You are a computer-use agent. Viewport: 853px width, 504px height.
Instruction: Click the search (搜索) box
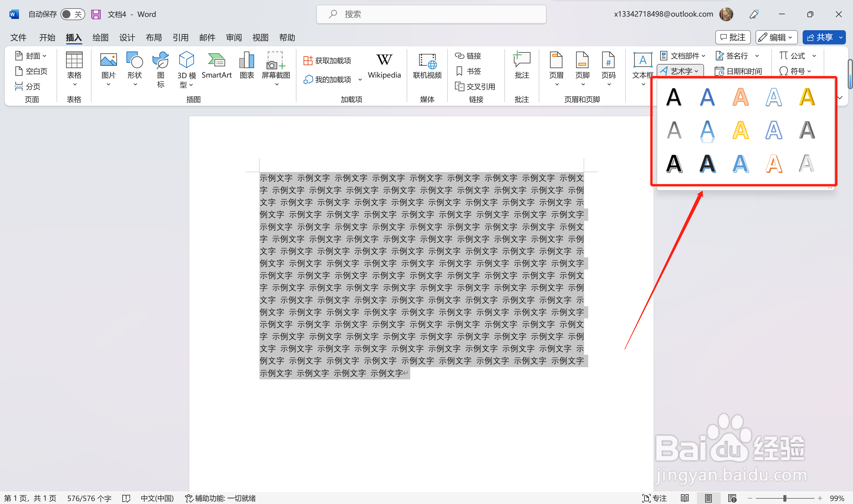coord(431,14)
